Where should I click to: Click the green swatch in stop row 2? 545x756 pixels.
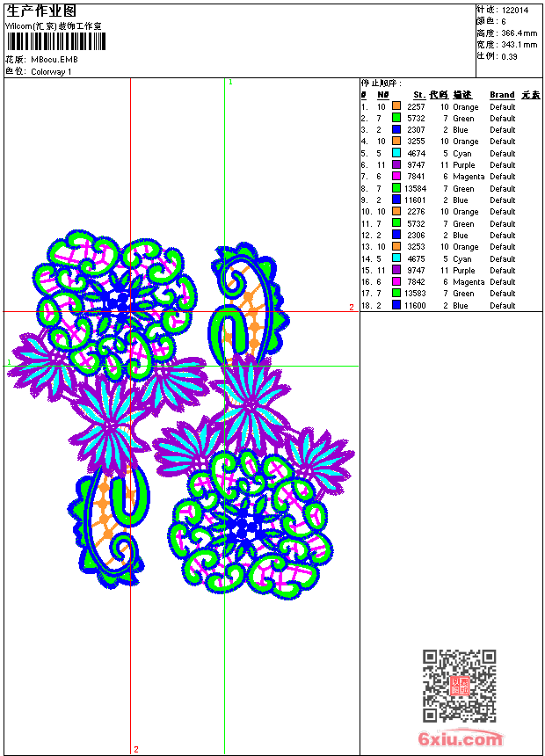click(x=396, y=118)
